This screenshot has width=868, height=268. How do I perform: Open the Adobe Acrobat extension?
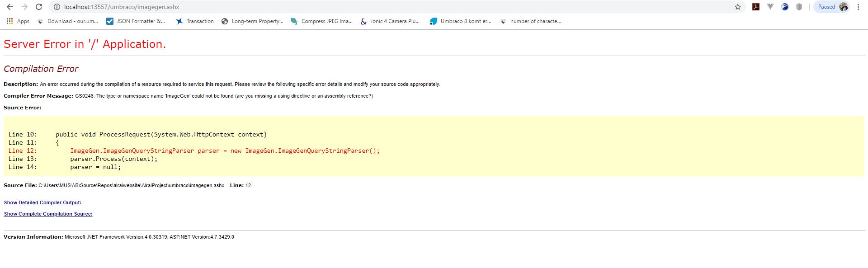755,7
